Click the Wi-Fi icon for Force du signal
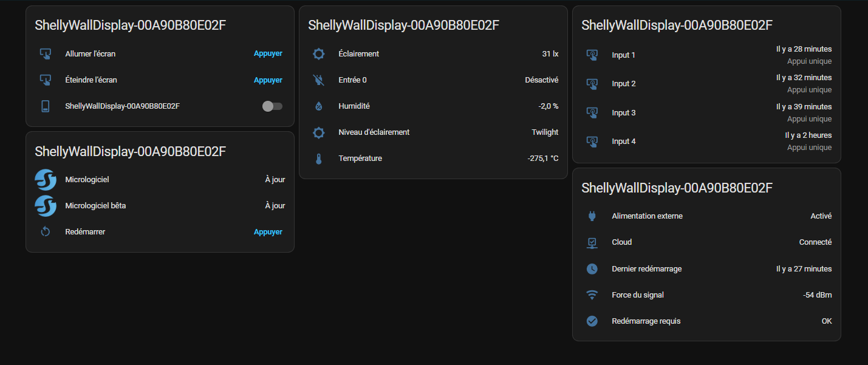Image resolution: width=868 pixels, height=365 pixels. 592,295
